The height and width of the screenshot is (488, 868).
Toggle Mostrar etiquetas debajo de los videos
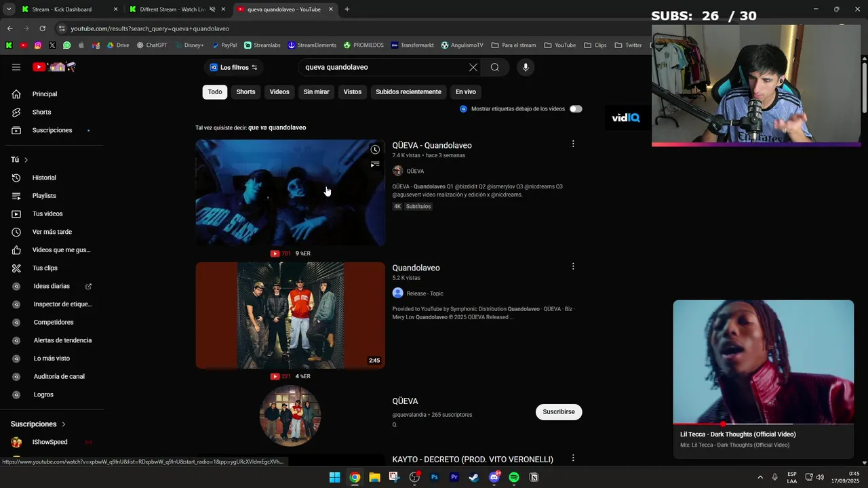576,108
